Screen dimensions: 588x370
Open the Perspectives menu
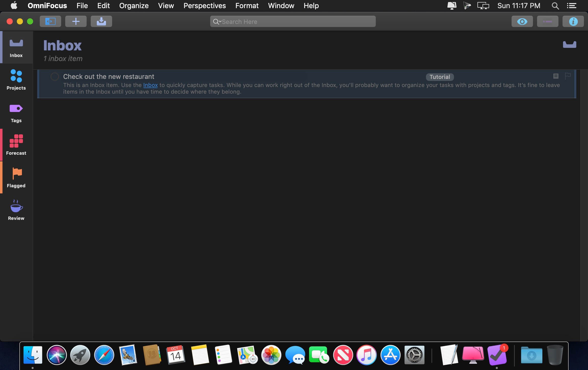205,6
